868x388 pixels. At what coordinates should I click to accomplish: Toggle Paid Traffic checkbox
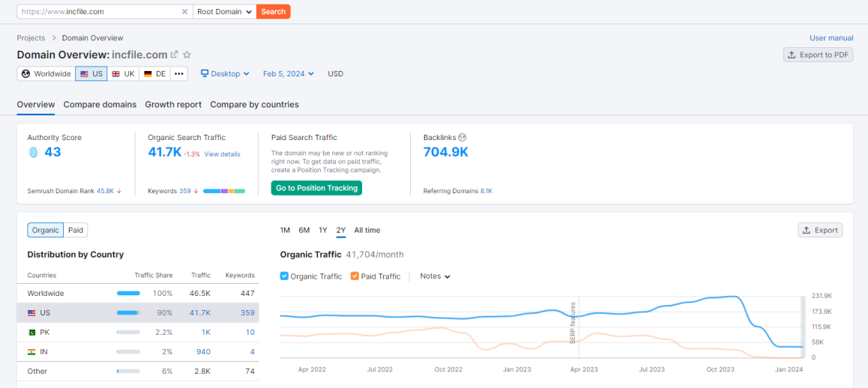pos(355,276)
